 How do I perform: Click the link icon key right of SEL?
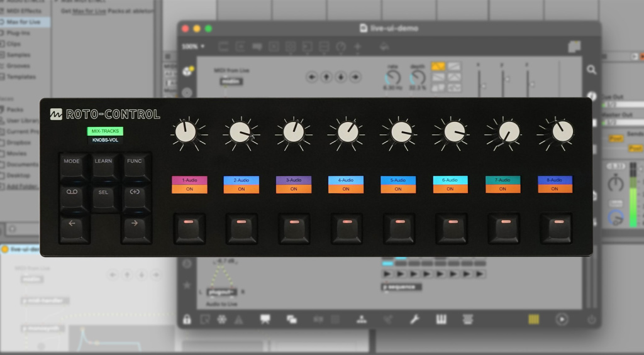[135, 192]
